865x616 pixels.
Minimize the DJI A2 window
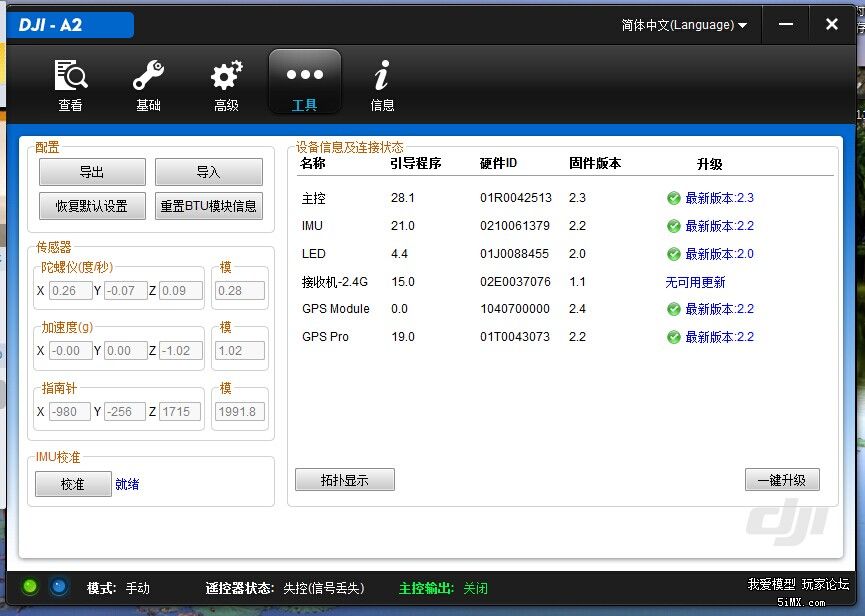786,24
